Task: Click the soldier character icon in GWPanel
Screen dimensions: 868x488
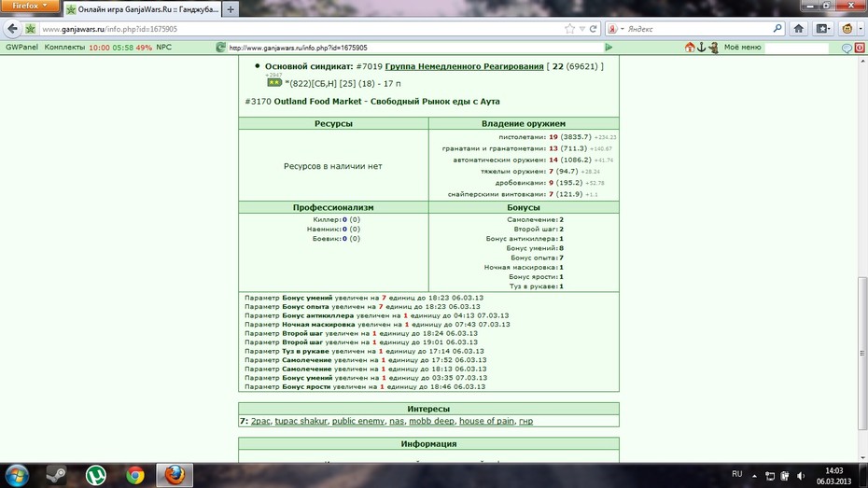Action: point(714,48)
